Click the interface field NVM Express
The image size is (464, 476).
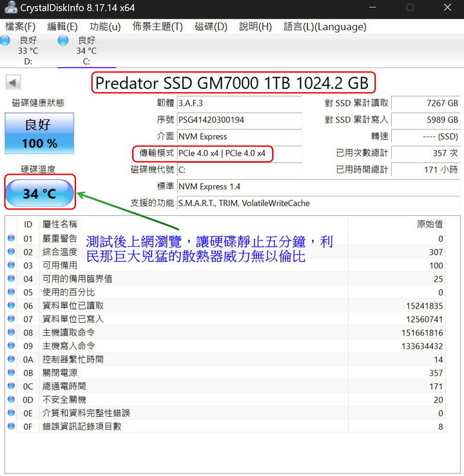[x=239, y=137]
